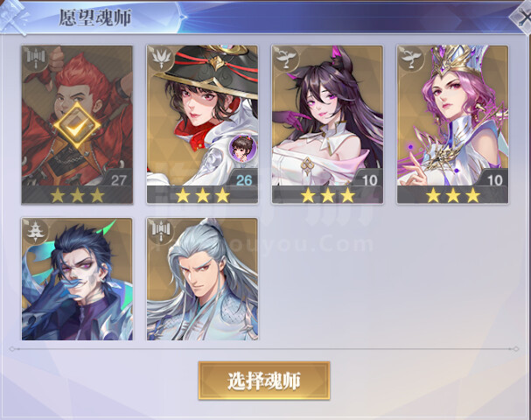Viewport: 531px width, 420px height.
Task: Uncheck the gold checkmark on red-haired card
Action: [77, 125]
